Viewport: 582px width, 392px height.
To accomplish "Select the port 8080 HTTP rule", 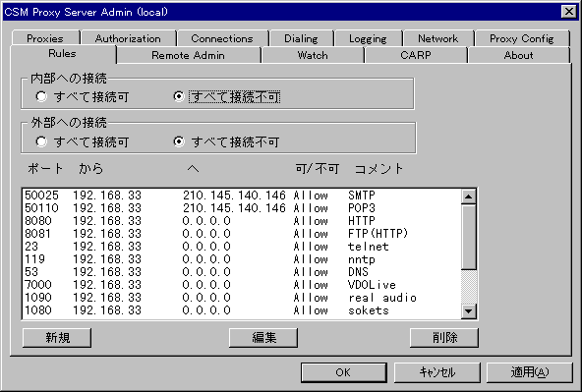I will (x=241, y=221).
